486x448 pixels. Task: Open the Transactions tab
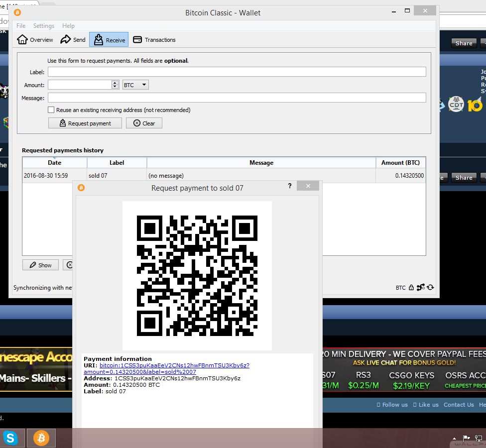coord(154,40)
